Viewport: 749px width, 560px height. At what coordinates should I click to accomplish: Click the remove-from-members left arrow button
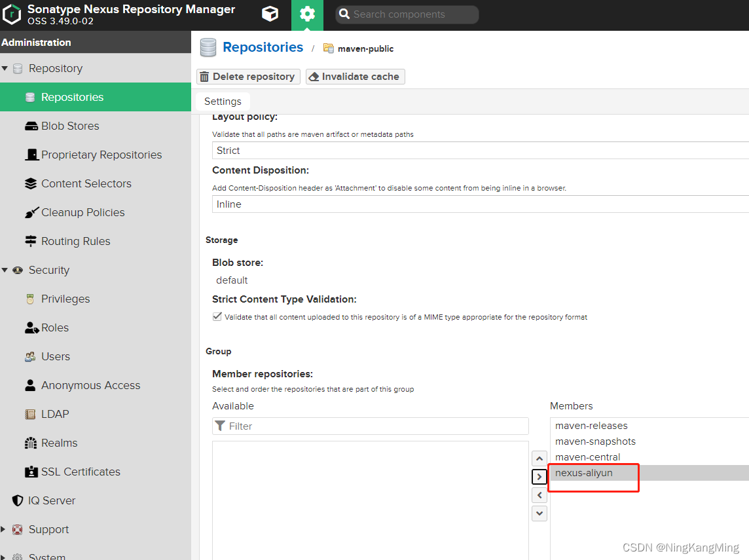tap(539, 495)
